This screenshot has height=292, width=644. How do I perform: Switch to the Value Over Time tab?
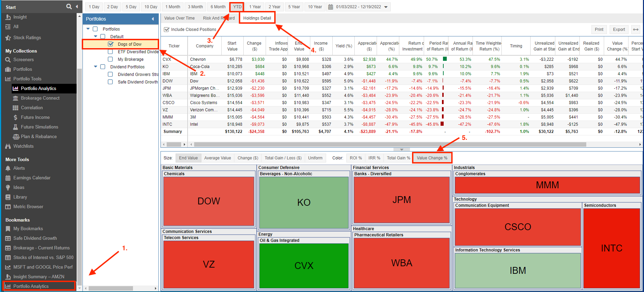[179, 18]
